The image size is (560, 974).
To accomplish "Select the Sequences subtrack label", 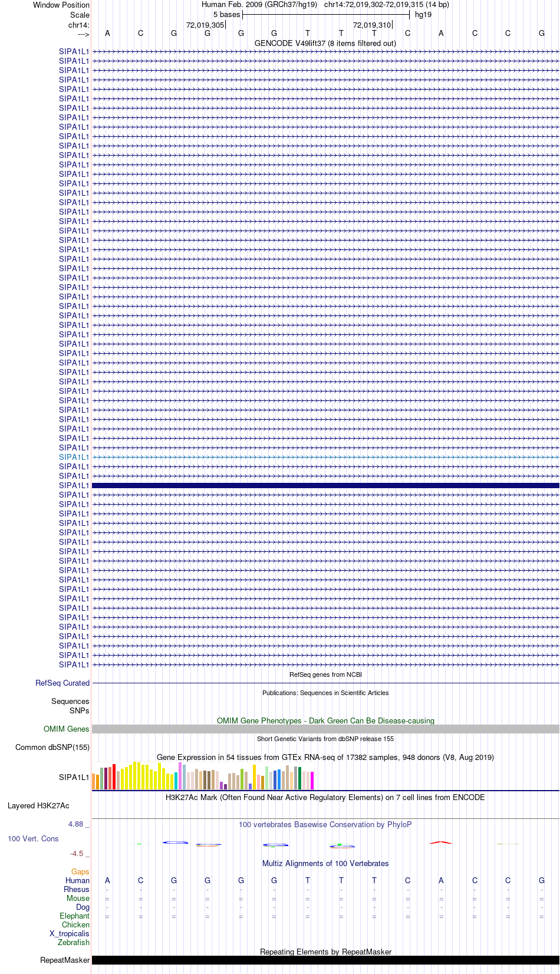I will click(x=70, y=701).
